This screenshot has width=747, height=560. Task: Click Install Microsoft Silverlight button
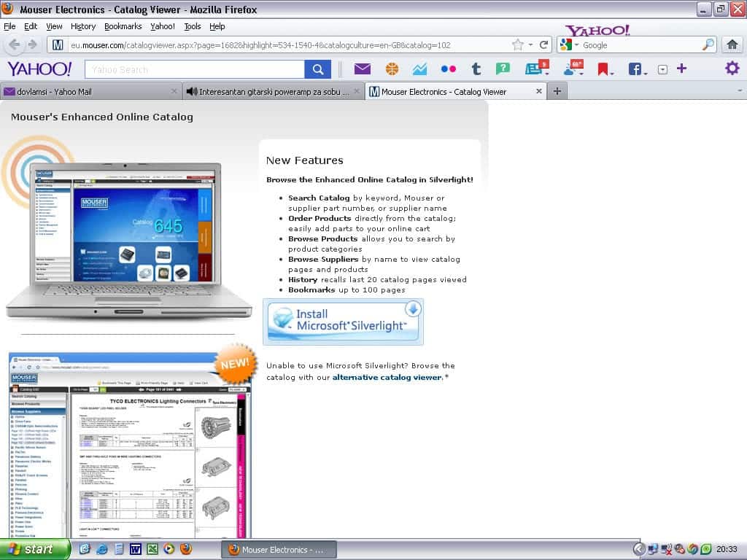(x=343, y=322)
